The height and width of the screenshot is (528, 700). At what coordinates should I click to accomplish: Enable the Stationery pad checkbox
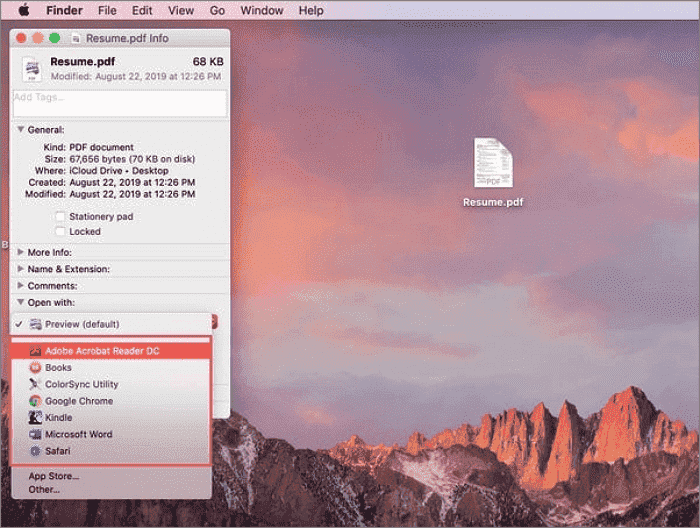[60, 216]
